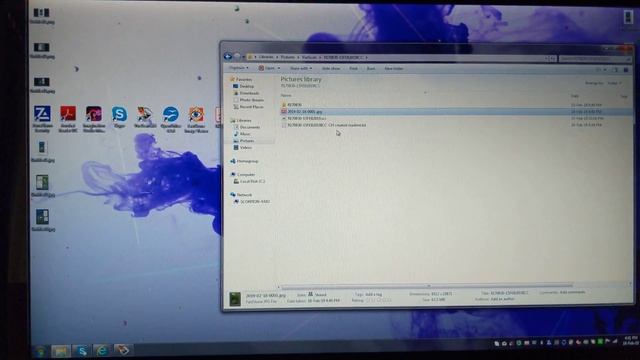Select the pink-purple icon right of Adobe Reader
The width and height of the screenshot is (640, 360).
[93, 119]
